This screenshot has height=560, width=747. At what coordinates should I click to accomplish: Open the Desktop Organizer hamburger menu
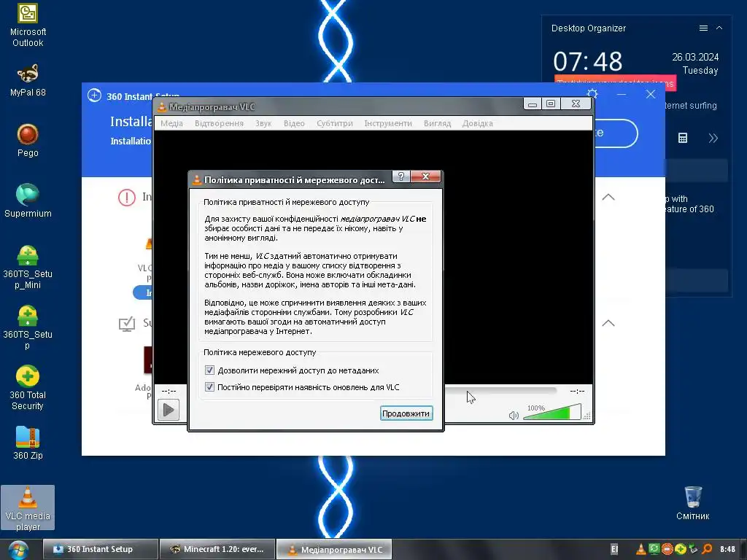click(703, 28)
